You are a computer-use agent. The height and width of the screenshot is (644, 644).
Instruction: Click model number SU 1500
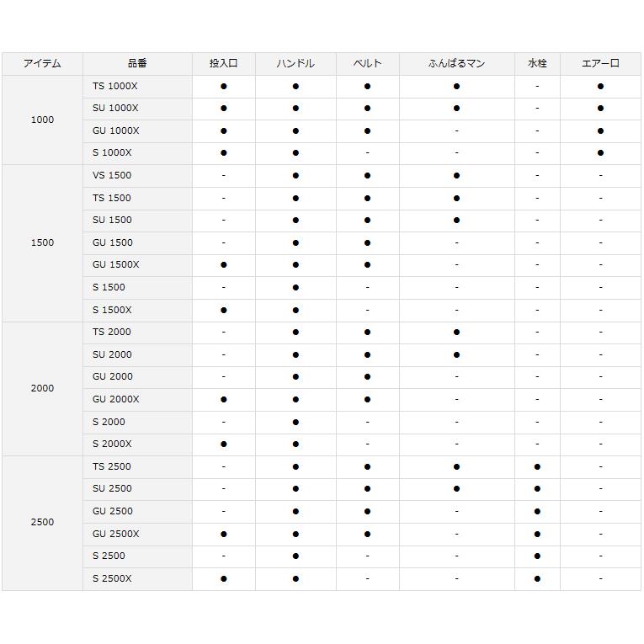pyautogui.click(x=112, y=221)
